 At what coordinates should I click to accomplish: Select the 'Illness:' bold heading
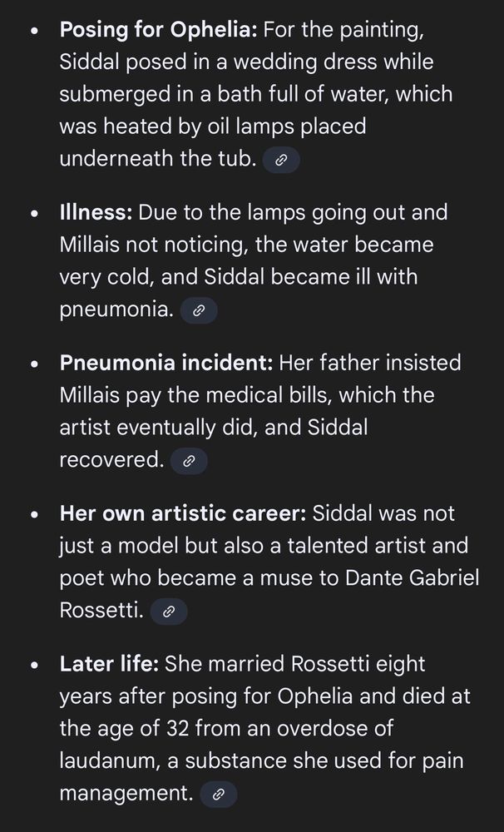(x=96, y=212)
